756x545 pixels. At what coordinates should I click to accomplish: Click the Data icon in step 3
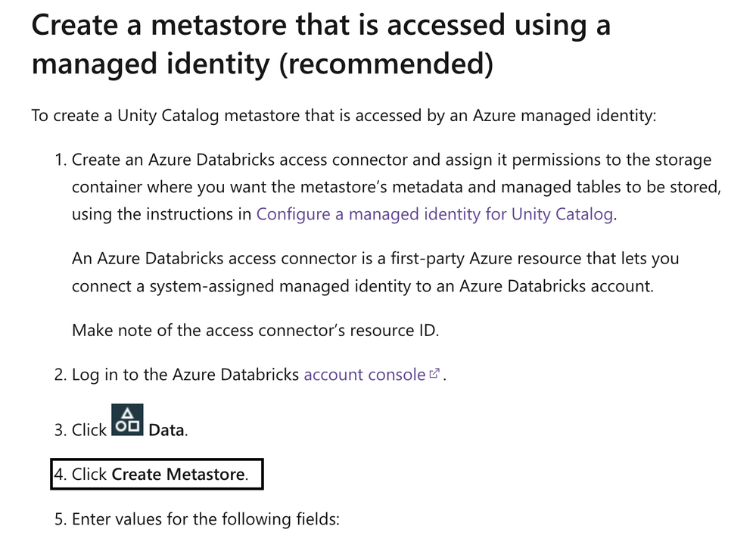127,420
